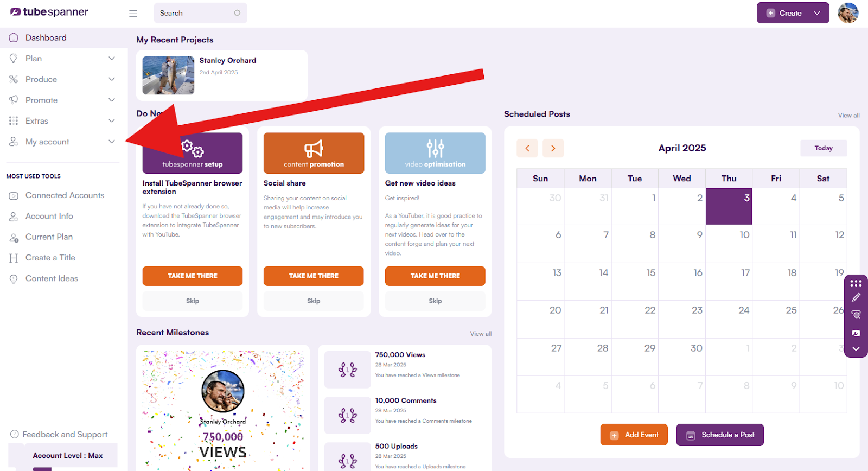Viewport: 868px width, 471px height.
Task: Open Connected Accounts tool
Action: [x=65, y=195]
